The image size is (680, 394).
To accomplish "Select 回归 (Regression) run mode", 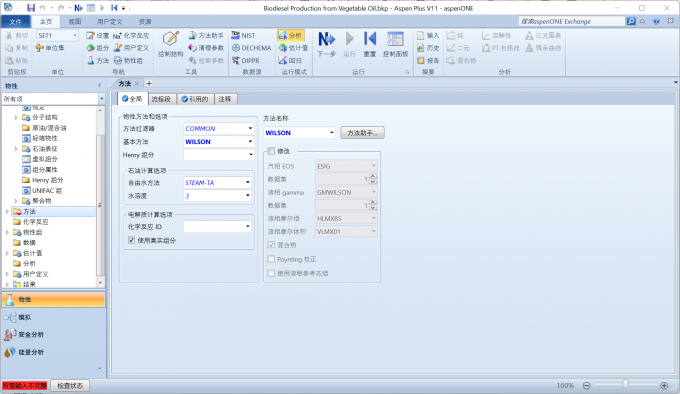I will click(290, 61).
